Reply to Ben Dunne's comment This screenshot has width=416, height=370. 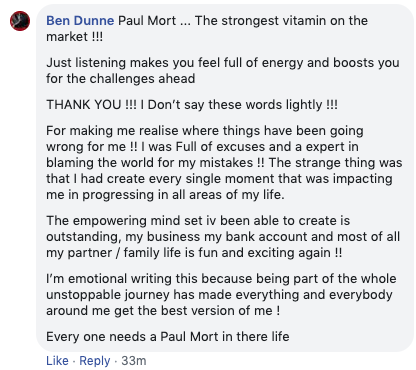click(x=95, y=361)
